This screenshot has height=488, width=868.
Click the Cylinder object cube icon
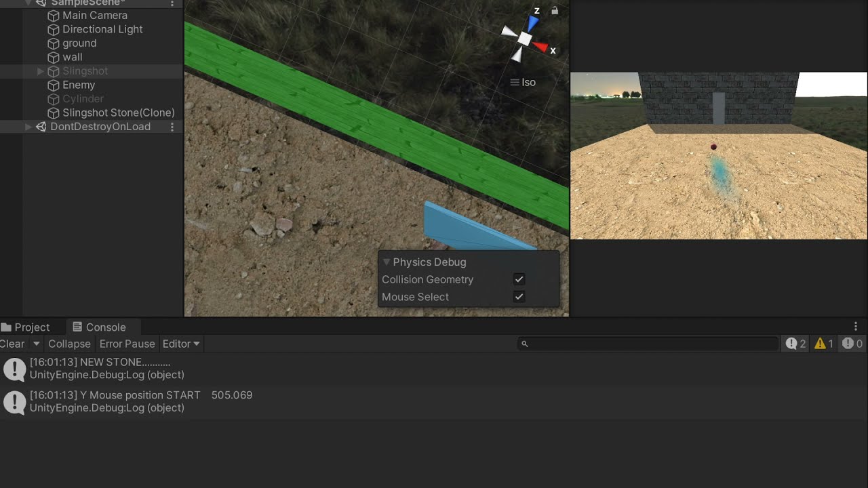click(54, 99)
